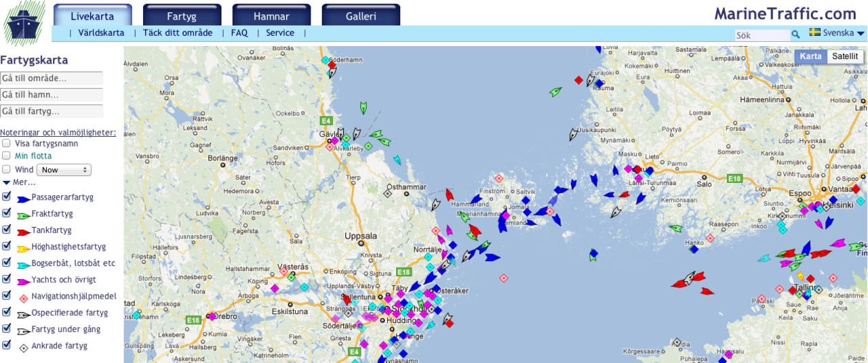Click the magenta Yachts och övrigt icon
The width and height of the screenshot is (868, 363).
click(23, 281)
